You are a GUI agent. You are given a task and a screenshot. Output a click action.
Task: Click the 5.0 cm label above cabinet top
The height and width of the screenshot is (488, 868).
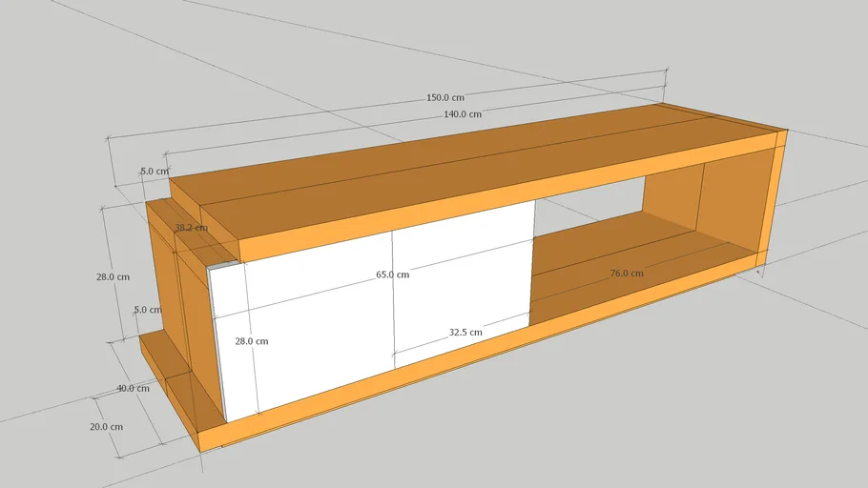click(154, 172)
